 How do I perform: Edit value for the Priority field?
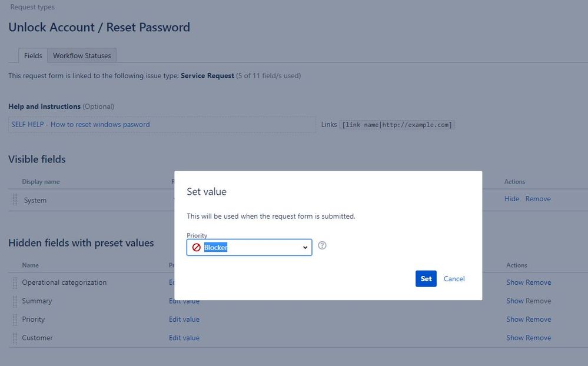point(184,320)
